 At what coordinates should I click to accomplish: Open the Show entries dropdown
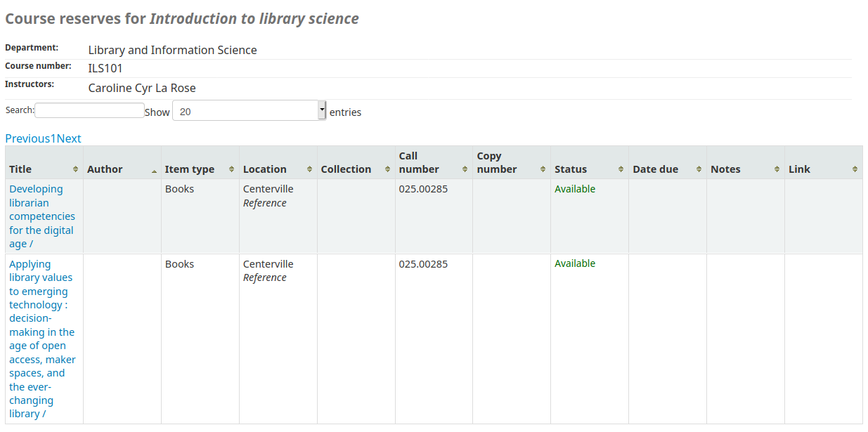[250, 111]
